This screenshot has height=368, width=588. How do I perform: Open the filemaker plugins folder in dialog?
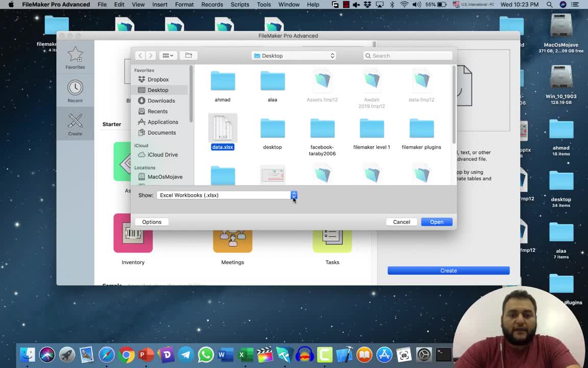click(422, 128)
